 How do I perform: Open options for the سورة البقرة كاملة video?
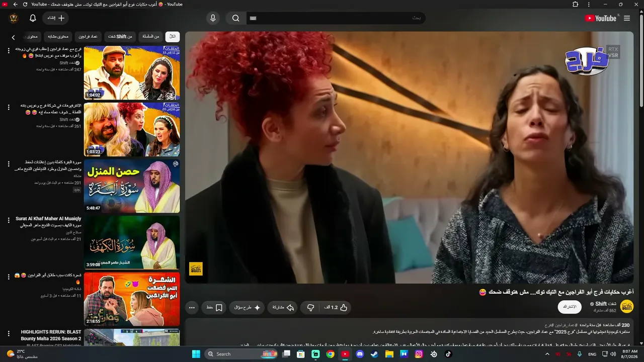[x=9, y=164]
